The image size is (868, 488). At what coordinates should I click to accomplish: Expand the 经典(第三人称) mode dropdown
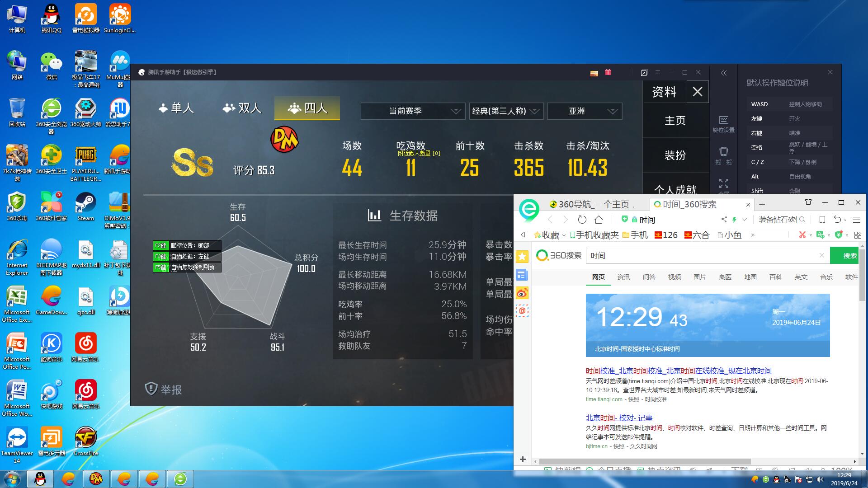(506, 111)
